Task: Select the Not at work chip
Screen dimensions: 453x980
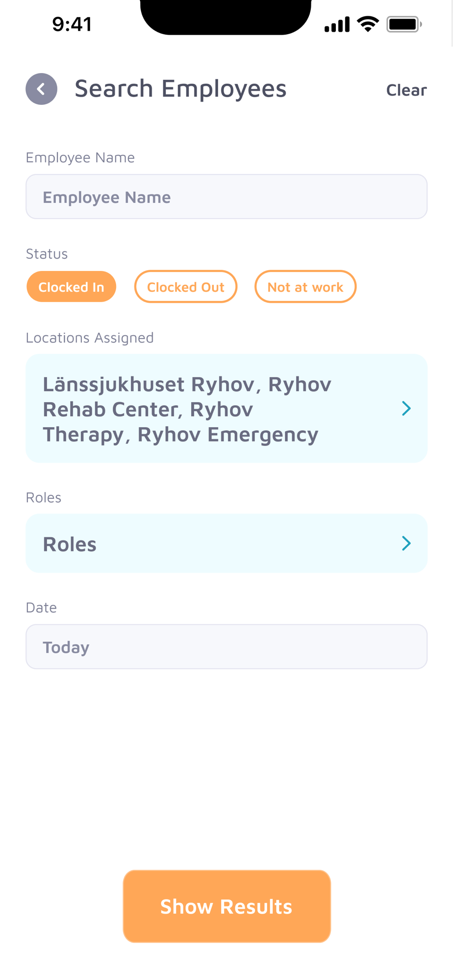Action: pos(305,287)
